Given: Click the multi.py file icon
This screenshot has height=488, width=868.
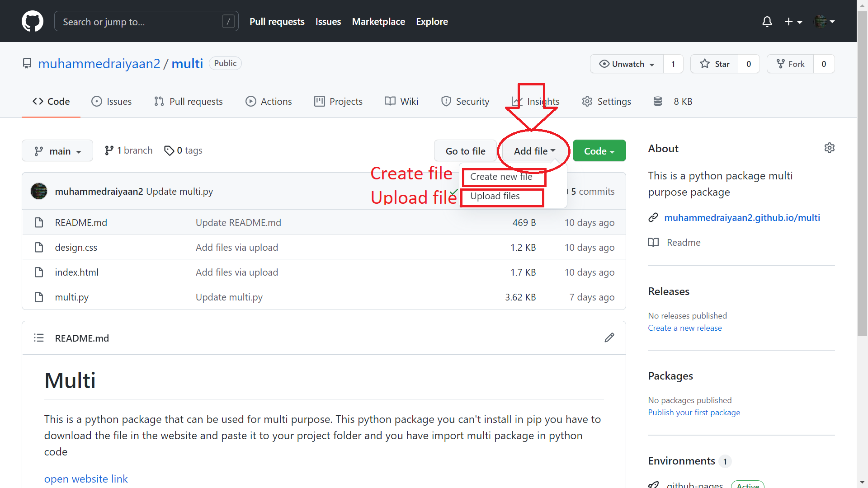Looking at the screenshot, I should click(x=39, y=297).
